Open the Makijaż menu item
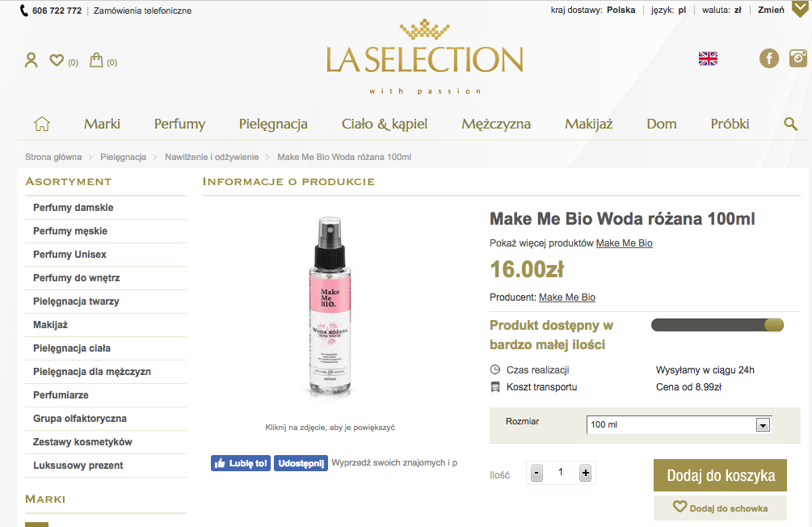Viewport: 812px width, 527px height. [589, 124]
